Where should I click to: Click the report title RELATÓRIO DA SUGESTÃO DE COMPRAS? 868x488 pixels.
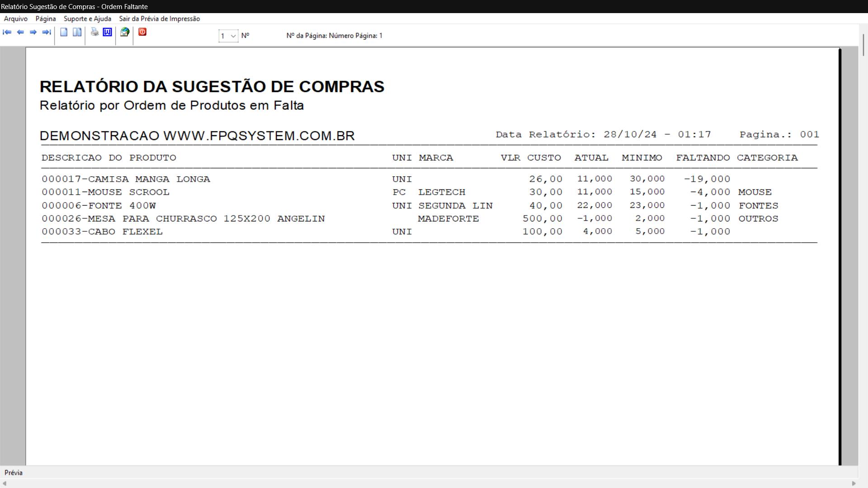click(212, 86)
